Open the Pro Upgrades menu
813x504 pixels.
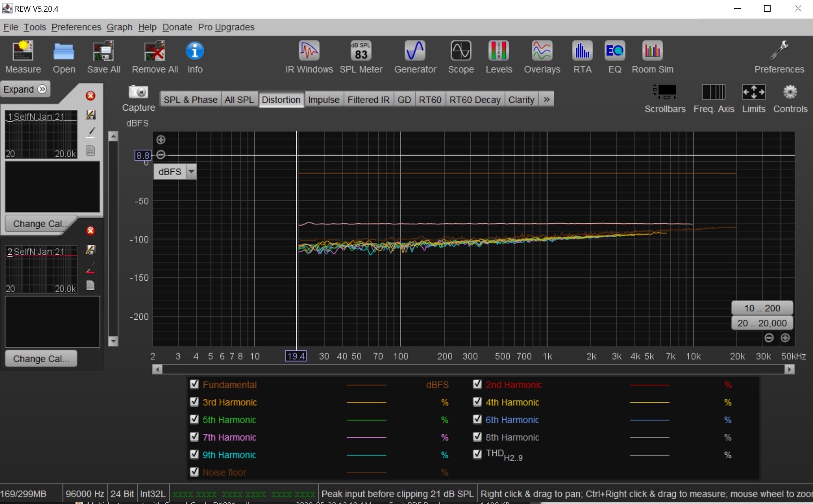(x=226, y=27)
